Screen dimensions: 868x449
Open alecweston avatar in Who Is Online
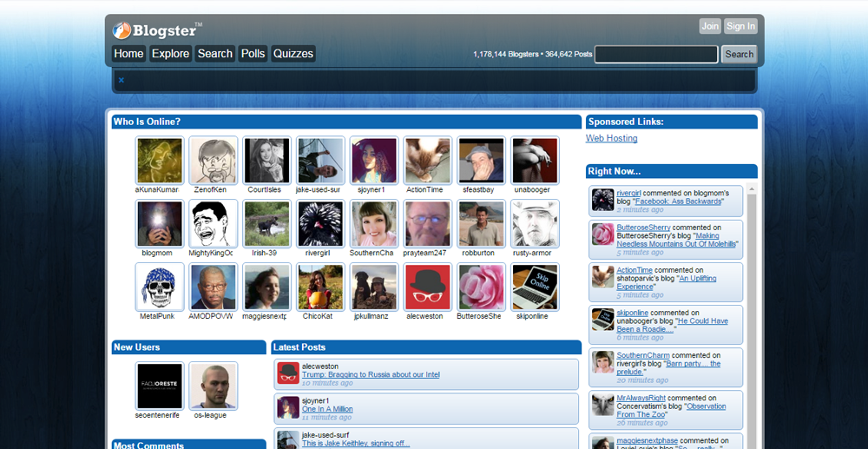(427, 287)
